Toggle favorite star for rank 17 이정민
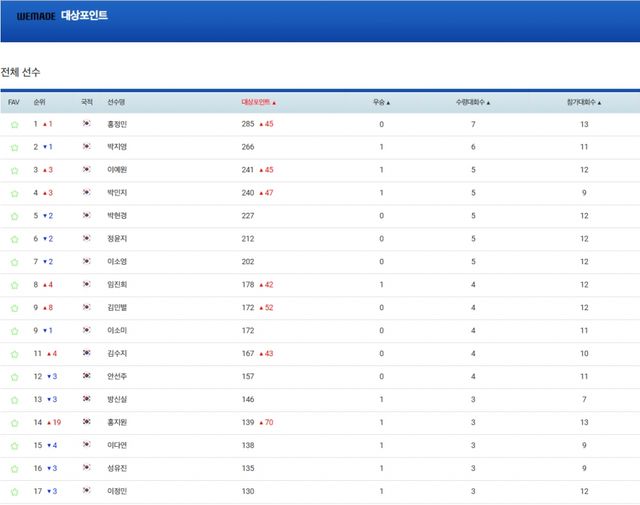 click(x=14, y=491)
